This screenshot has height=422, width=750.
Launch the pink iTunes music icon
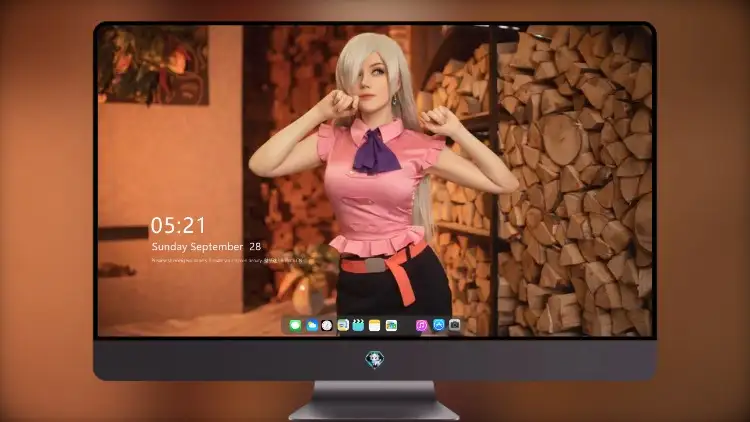point(421,326)
